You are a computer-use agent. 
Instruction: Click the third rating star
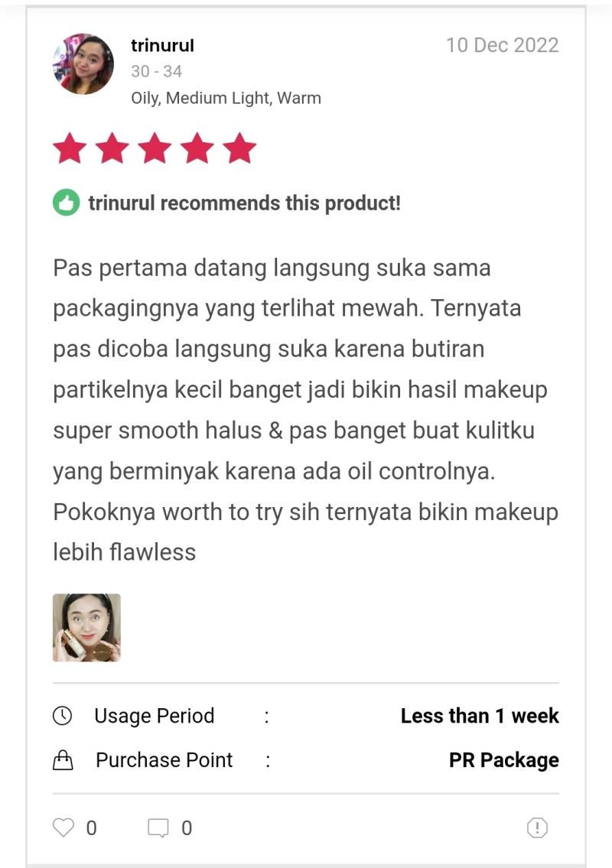[155, 148]
